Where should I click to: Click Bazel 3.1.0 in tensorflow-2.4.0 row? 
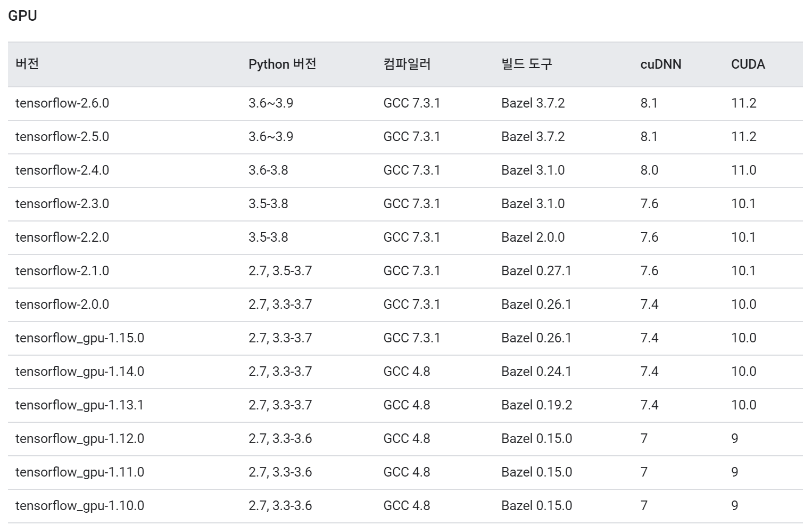533,170
